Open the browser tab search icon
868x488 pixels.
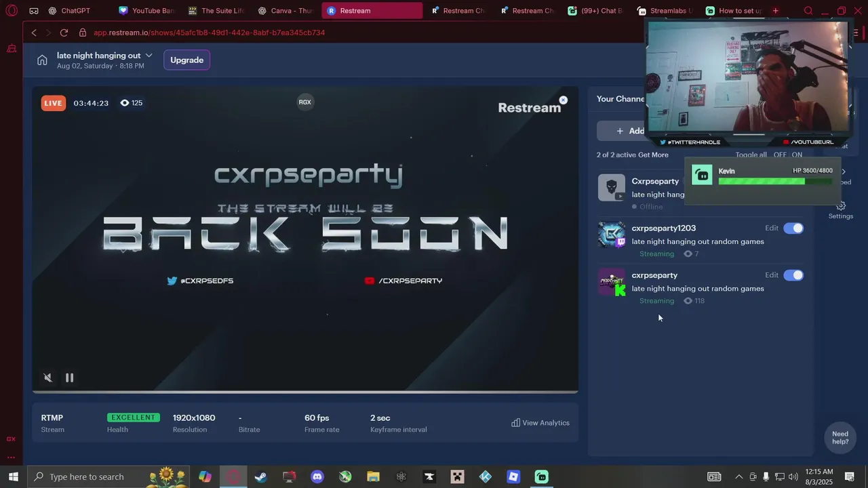point(808,11)
